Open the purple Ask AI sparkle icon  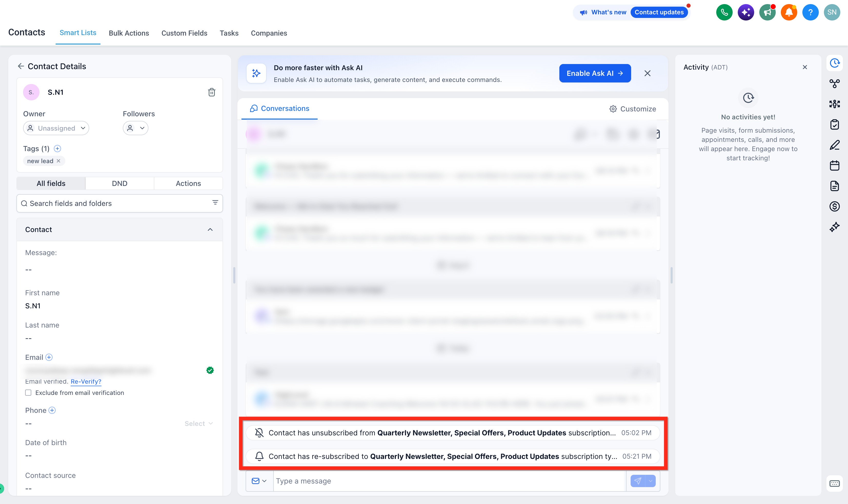tap(746, 13)
